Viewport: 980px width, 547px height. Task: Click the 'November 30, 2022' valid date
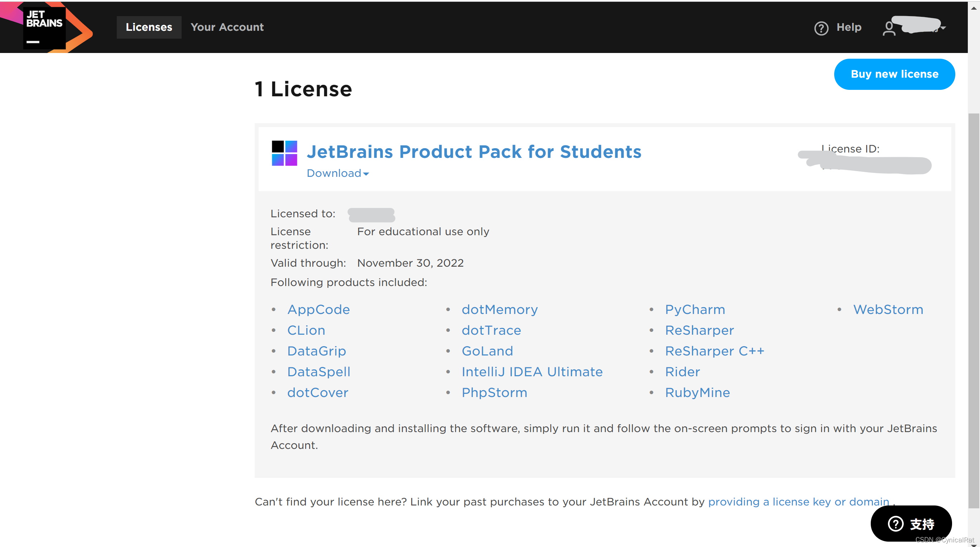click(410, 263)
